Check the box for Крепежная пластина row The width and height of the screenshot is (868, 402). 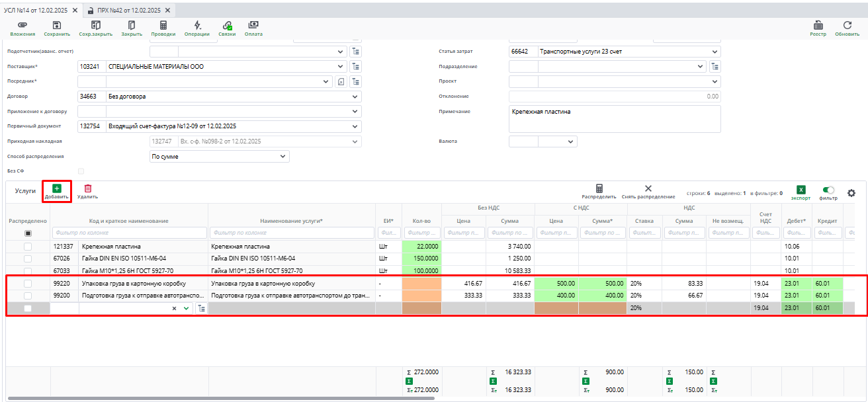click(x=28, y=246)
